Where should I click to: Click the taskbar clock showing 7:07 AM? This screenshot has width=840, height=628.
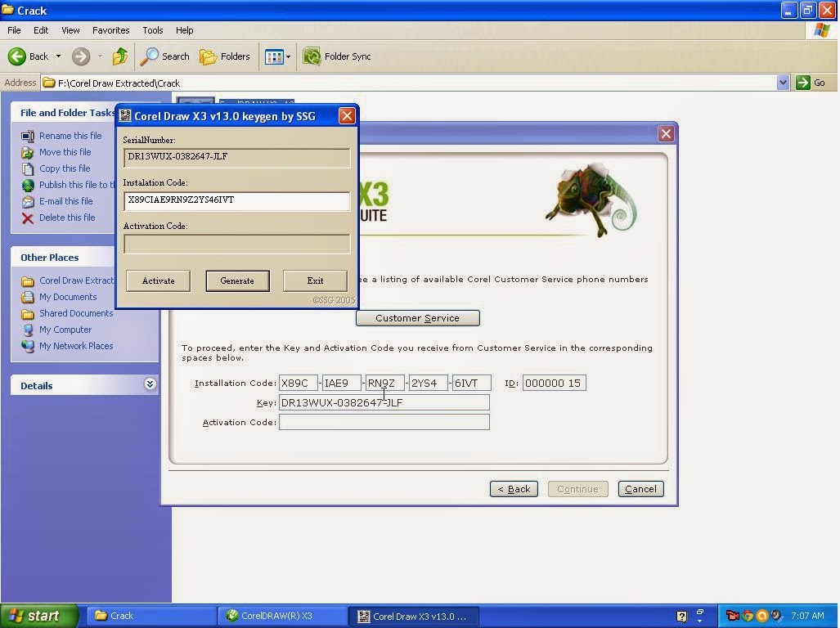pyautogui.click(x=808, y=616)
